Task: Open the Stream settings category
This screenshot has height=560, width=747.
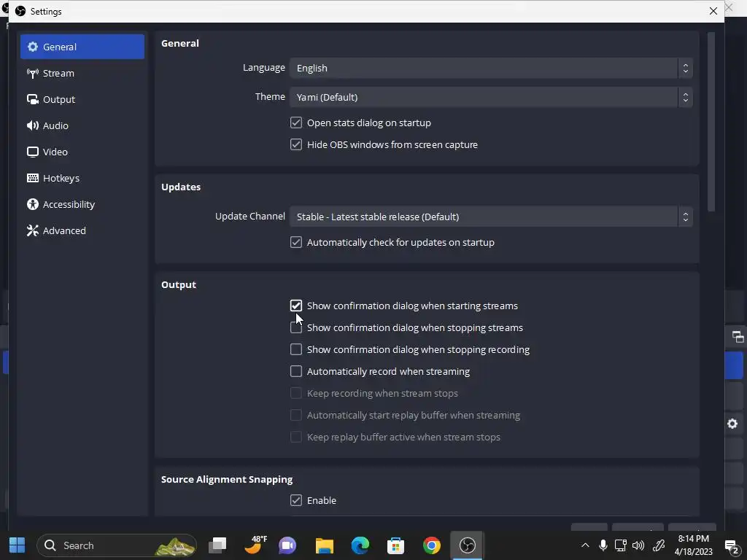Action: tap(82, 73)
